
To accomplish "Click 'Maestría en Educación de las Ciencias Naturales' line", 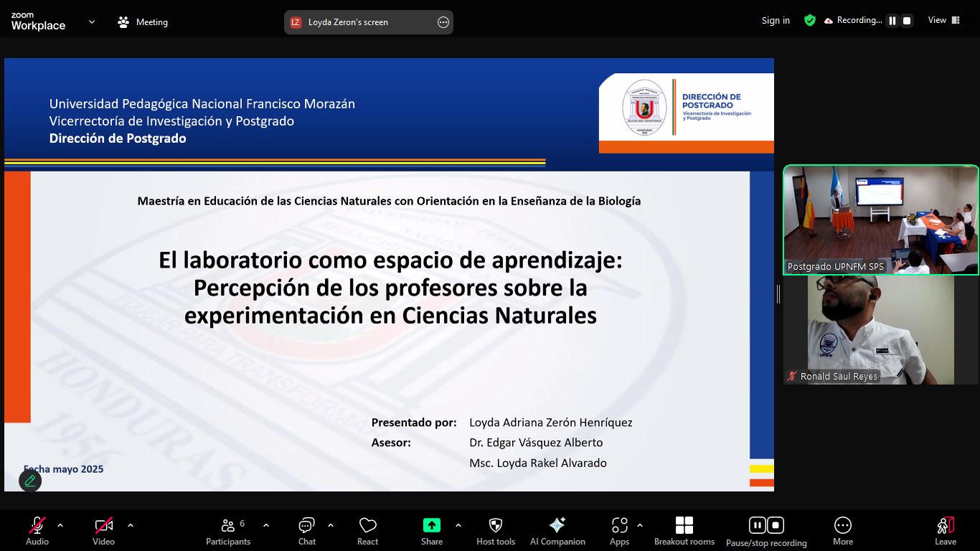I will (264, 201).
